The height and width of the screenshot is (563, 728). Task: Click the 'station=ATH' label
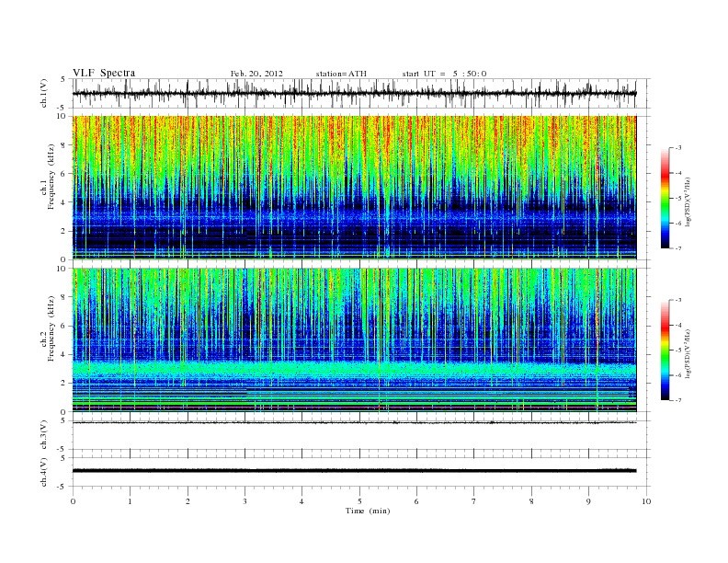(341, 74)
